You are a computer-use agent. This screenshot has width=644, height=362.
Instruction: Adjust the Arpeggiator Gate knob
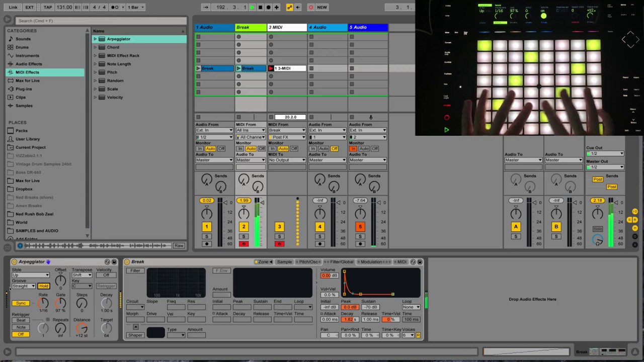[60, 303]
